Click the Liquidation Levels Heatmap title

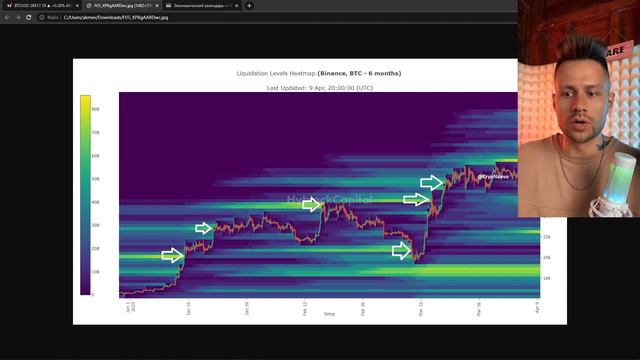(x=319, y=73)
